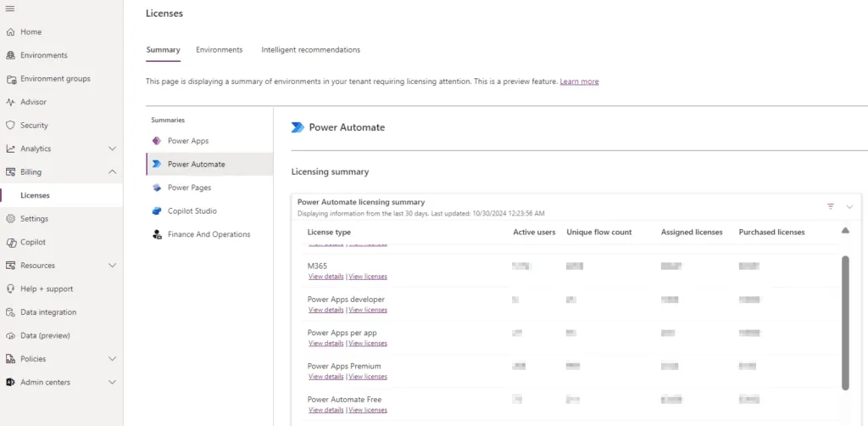
Task: Click View licenses for Power Apps developer
Action: (x=368, y=310)
